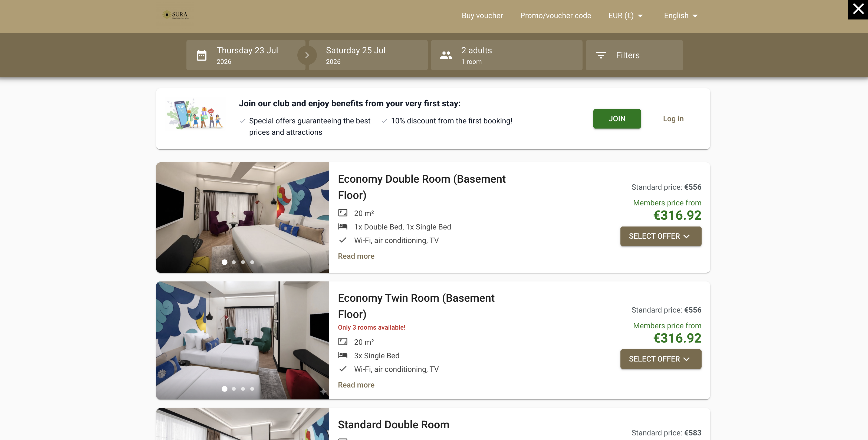The image size is (868, 440).
Task: Open Promo/voucher code menu item
Action: pos(556,15)
